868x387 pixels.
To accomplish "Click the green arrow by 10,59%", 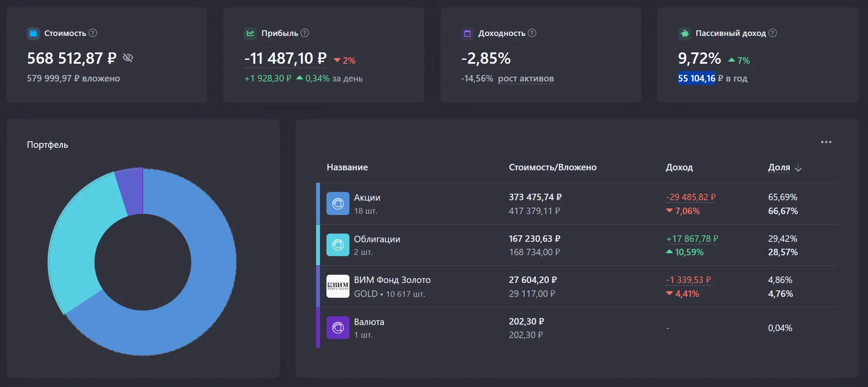I will 669,252.
